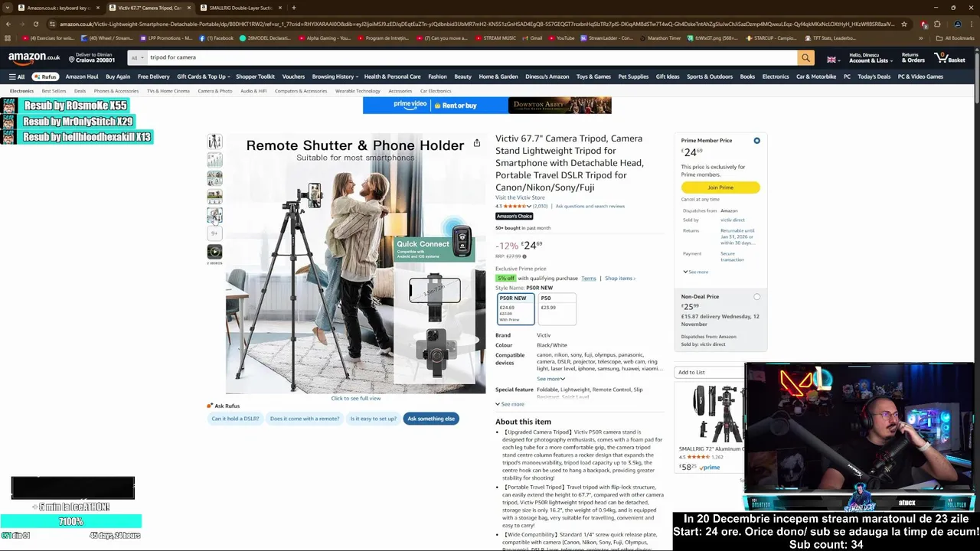Select the Prime Member Price radio button
Image resolution: width=980 pixels, height=551 pixels.
click(756, 141)
